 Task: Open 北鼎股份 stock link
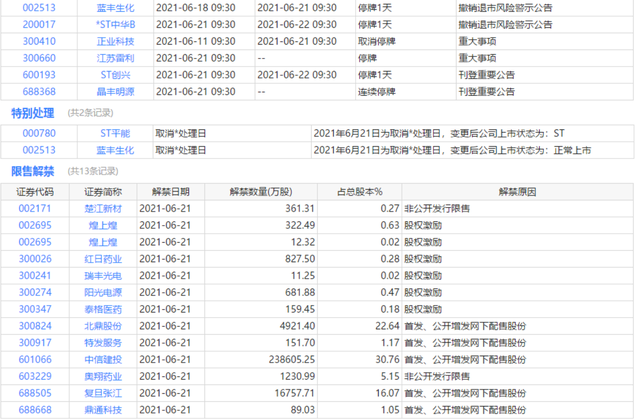pos(103,326)
